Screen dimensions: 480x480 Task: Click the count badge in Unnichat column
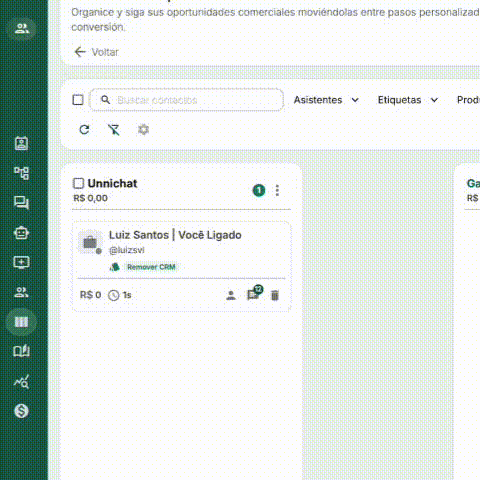point(259,191)
